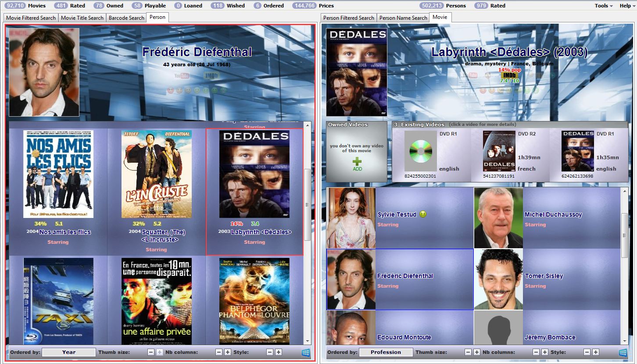The height and width of the screenshot is (364, 637).
Task: Click the 144,766 Prices counter
Action: [x=313, y=6]
